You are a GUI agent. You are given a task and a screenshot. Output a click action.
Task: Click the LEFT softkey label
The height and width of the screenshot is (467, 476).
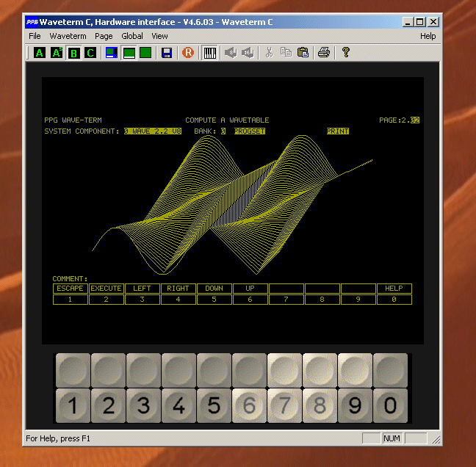[142, 289]
